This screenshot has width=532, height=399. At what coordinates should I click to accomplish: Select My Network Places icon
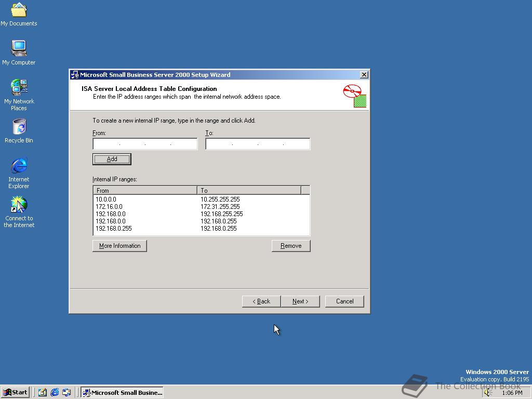[x=19, y=95]
